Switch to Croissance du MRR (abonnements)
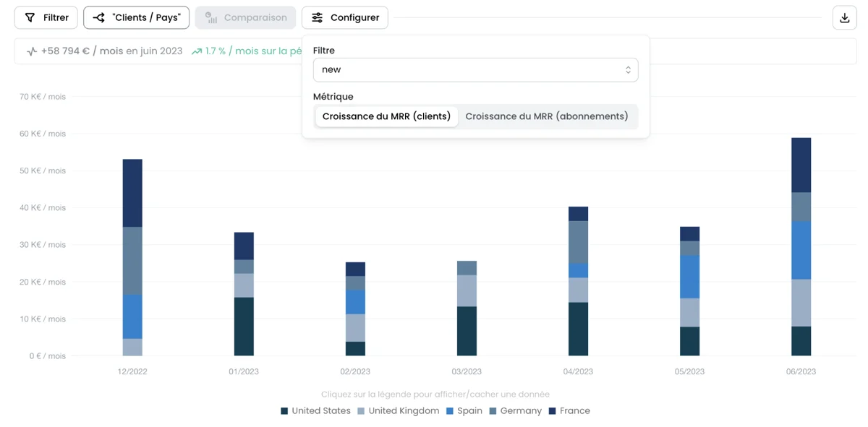Screen dimensions: 868x427 pos(546,116)
